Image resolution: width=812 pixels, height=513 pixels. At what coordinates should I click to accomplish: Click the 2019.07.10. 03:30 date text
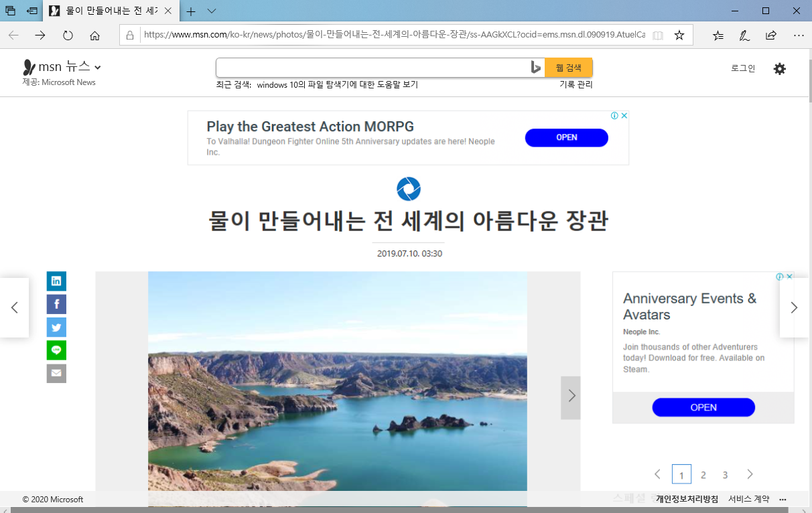point(409,254)
